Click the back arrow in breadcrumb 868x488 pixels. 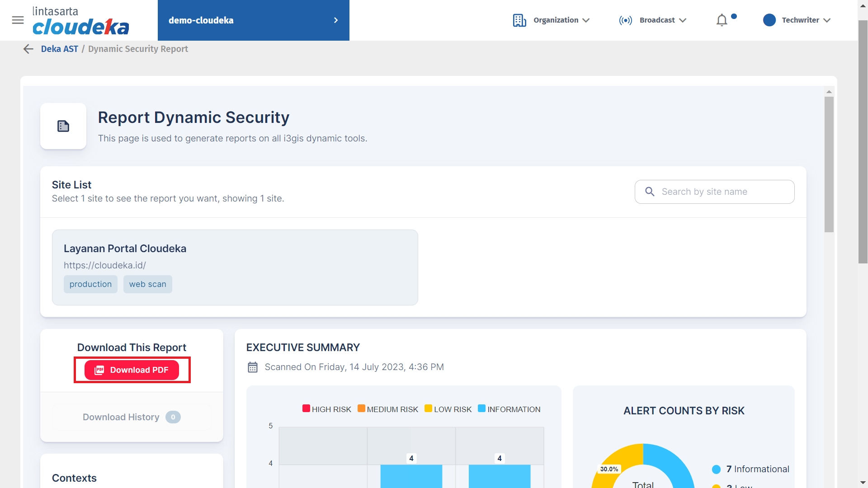click(x=28, y=49)
